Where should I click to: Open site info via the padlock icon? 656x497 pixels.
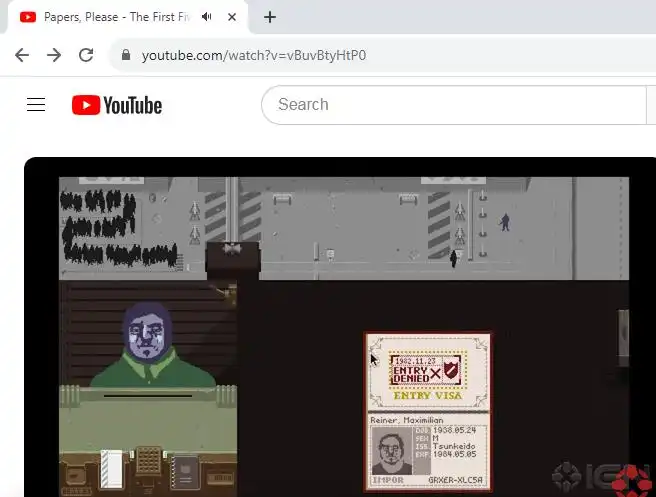(126, 55)
